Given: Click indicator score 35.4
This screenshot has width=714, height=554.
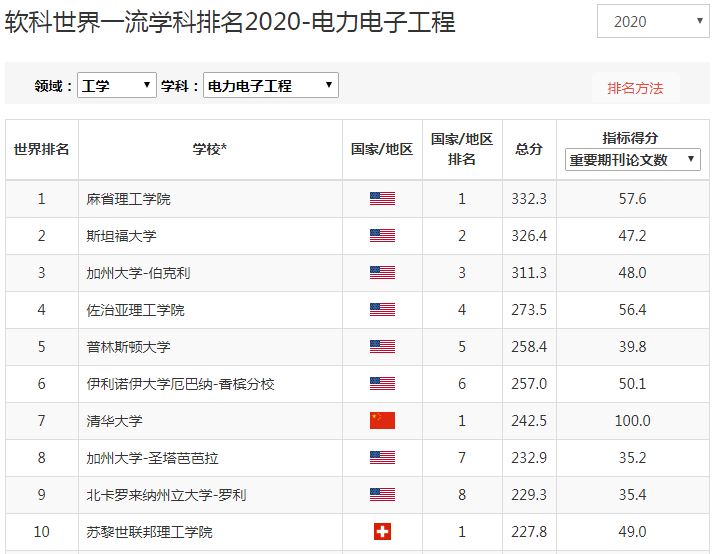Looking at the screenshot, I should 632,495.
